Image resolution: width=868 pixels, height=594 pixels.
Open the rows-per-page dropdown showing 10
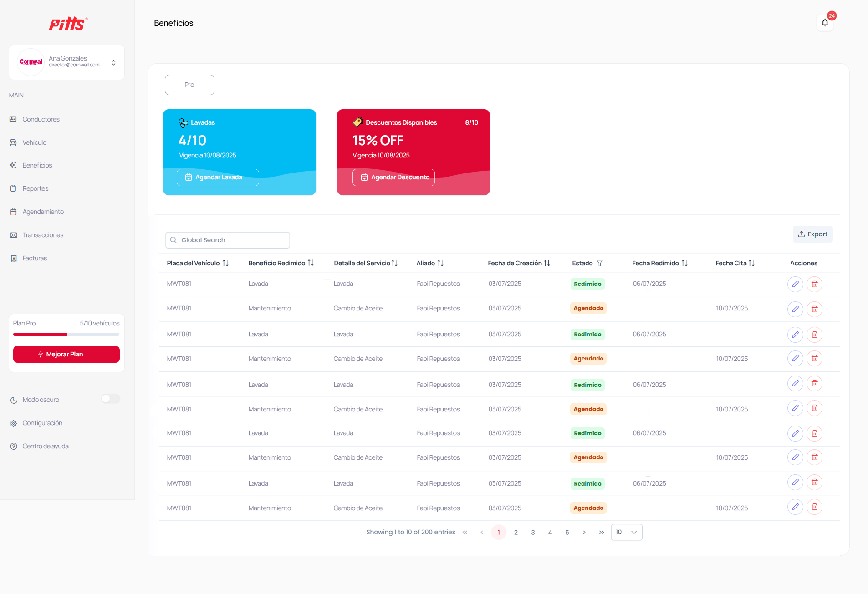pos(626,532)
